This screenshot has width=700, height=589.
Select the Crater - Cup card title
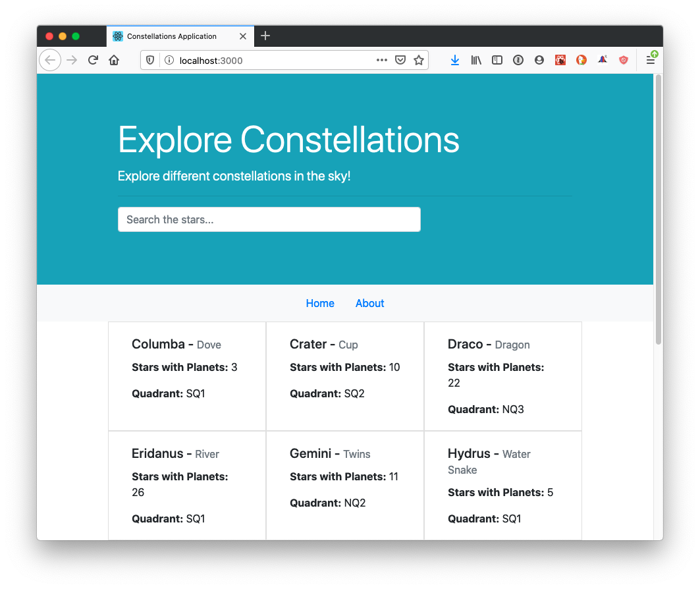pos(324,345)
